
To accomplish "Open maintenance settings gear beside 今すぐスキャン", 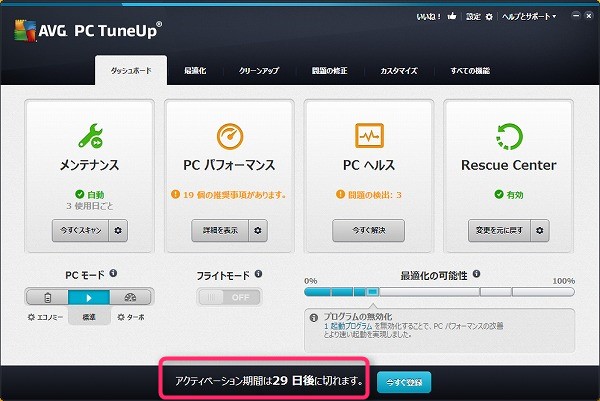I will (x=118, y=230).
